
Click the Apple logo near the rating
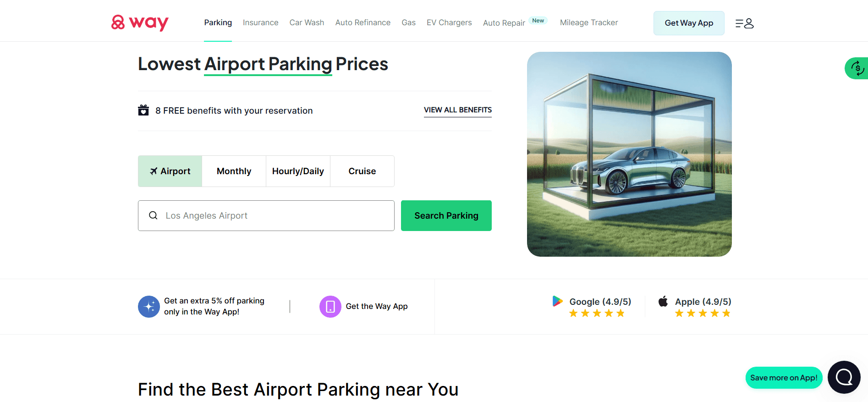(x=663, y=301)
